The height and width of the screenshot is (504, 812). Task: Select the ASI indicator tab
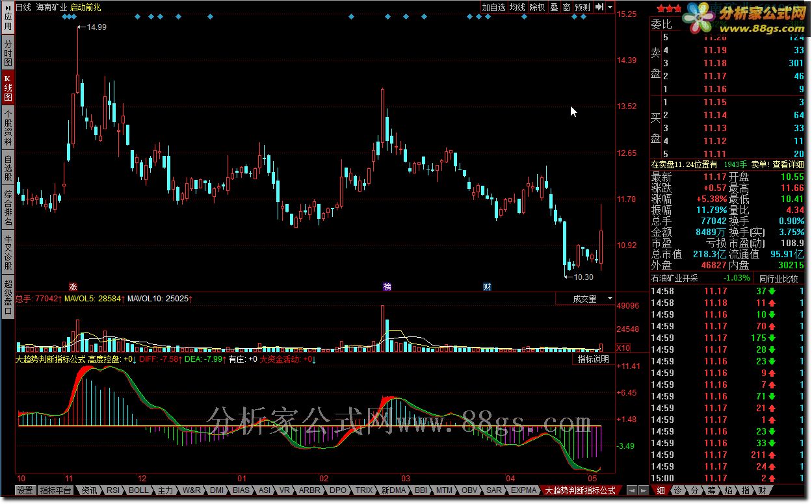[264, 490]
